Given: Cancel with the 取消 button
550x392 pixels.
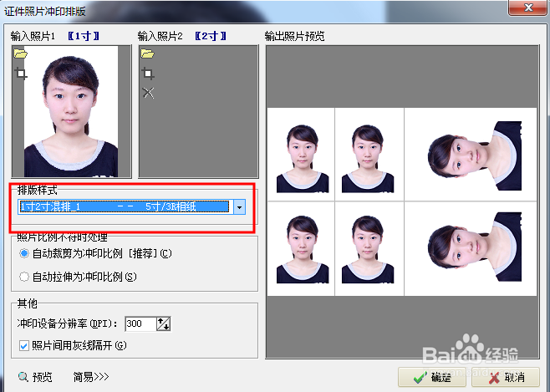Looking at the screenshot, I should 506,377.
